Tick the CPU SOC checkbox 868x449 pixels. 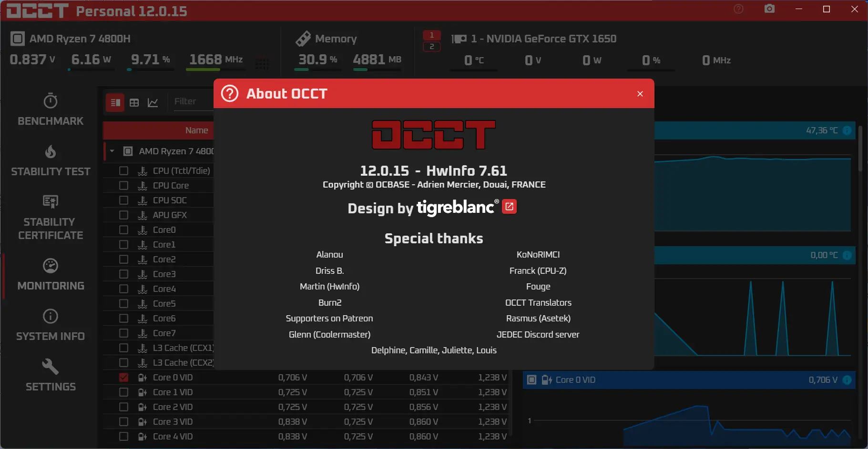coord(123,200)
